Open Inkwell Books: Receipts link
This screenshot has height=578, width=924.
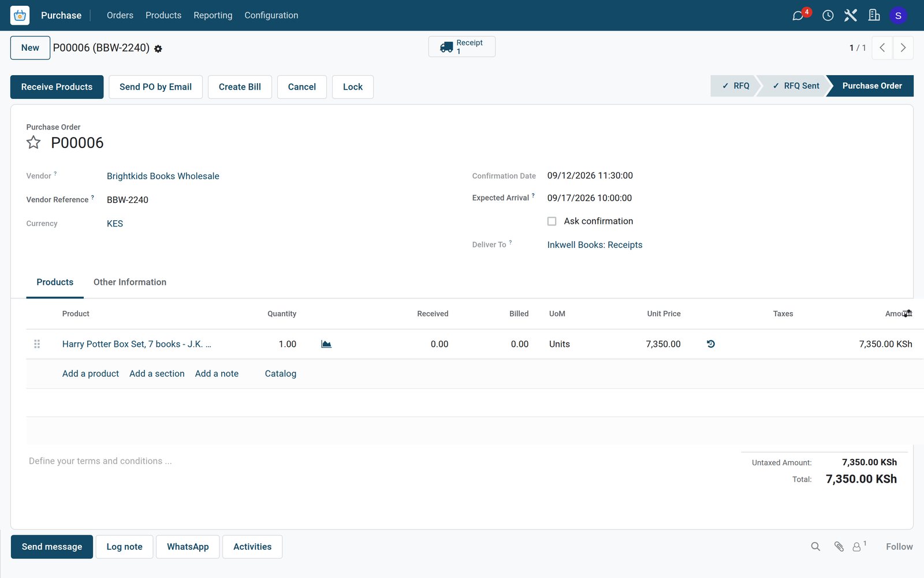pyautogui.click(x=595, y=245)
